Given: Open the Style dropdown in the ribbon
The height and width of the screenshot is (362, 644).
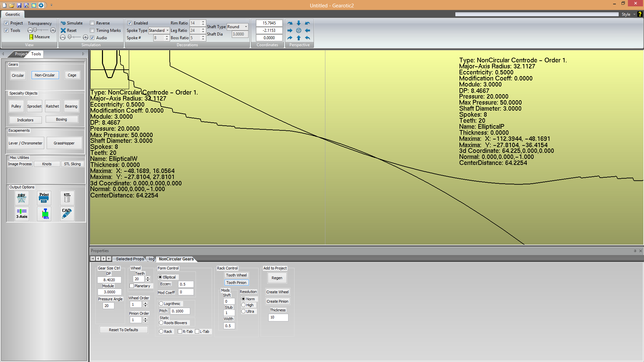Looking at the screenshot, I should click(x=628, y=14).
